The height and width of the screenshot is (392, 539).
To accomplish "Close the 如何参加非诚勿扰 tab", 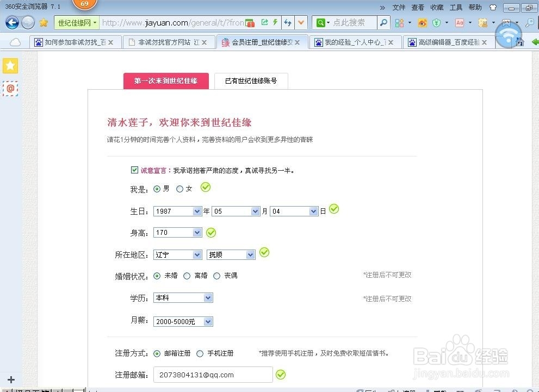I will tap(111, 42).
